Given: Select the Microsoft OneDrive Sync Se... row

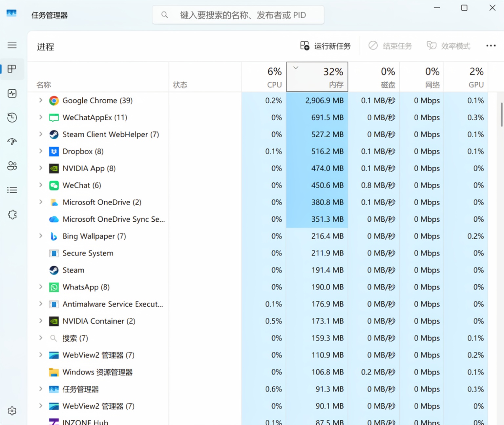Looking at the screenshot, I should click(258, 219).
